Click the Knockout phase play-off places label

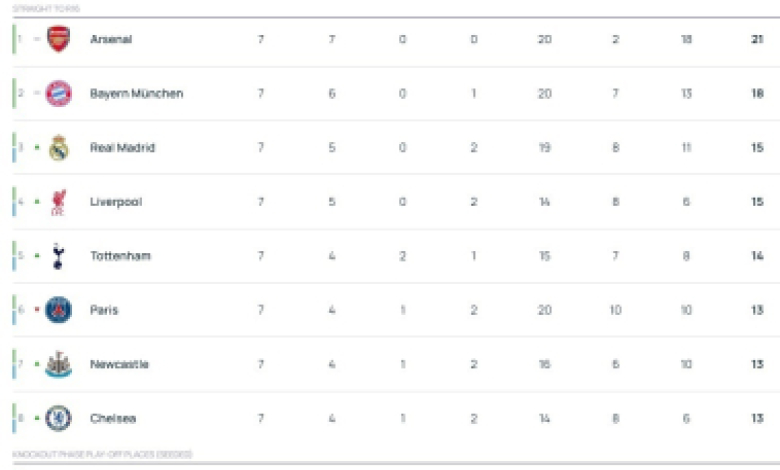pos(102,455)
